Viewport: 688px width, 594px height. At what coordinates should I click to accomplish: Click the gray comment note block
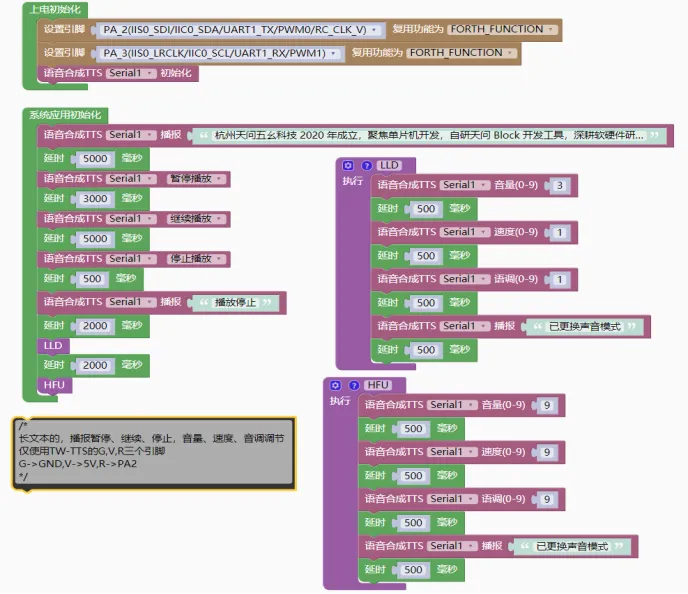point(154,453)
